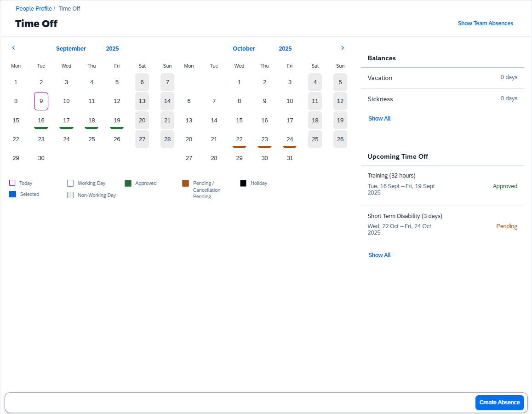The image size is (532, 414).
Task: Navigate to People Profile breadcrumb
Action: [x=34, y=9]
